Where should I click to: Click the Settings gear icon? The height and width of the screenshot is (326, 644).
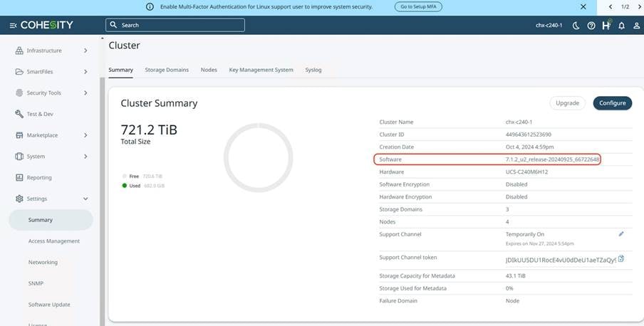[x=19, y=199]
